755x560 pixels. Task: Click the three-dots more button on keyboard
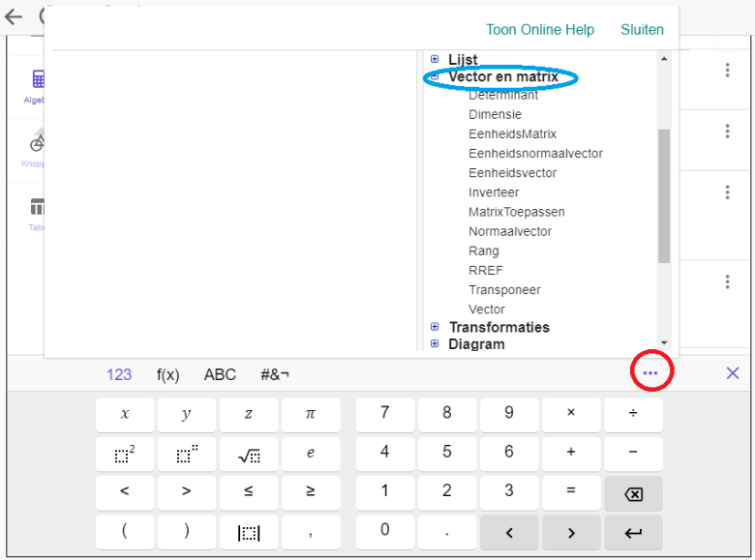(x=650, y=373)
